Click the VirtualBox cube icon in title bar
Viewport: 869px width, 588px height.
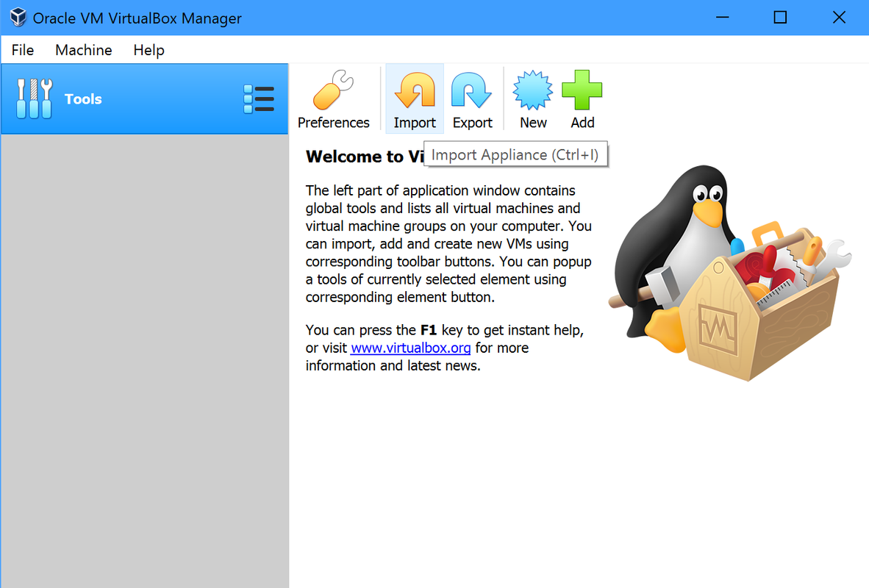18,17
